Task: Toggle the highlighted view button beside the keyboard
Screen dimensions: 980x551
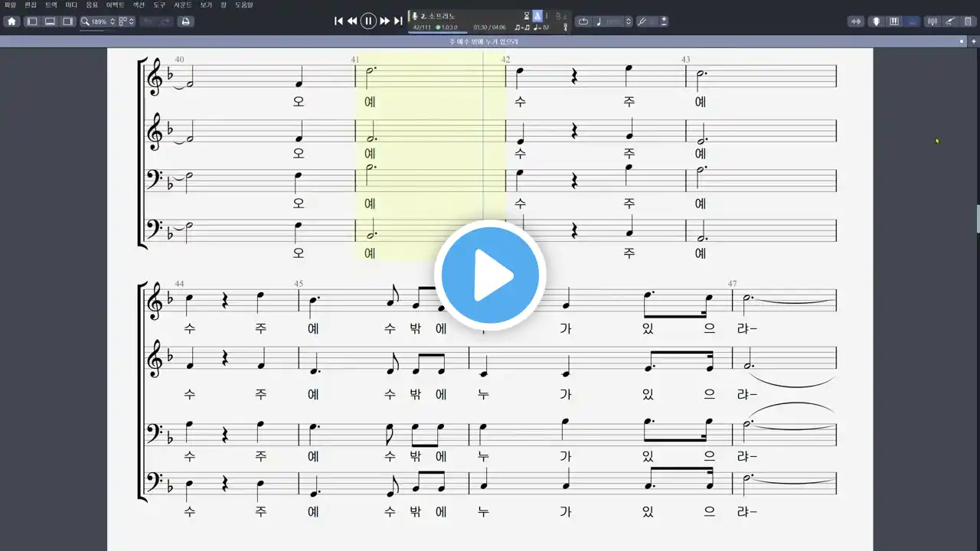Action: coord(911,21)
